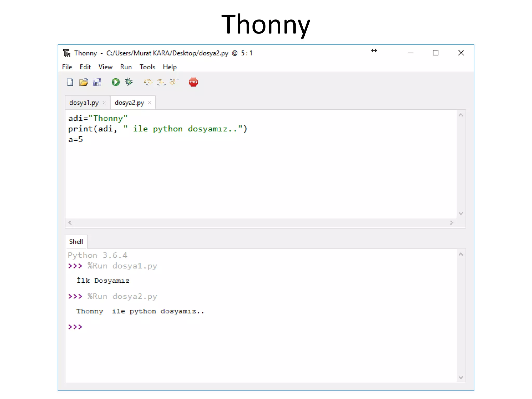This screenshot has width=532, height=399.
Task: Close the Thonny window
Action: [461, 53]
